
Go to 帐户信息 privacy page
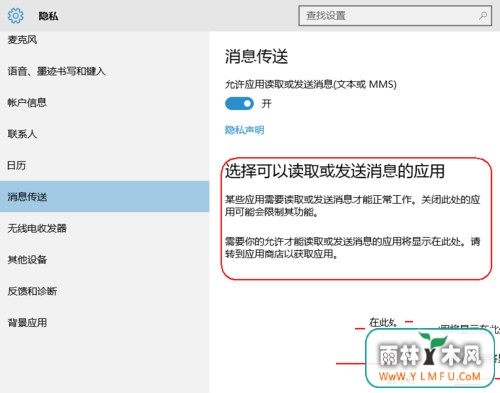tap(27, 102)
